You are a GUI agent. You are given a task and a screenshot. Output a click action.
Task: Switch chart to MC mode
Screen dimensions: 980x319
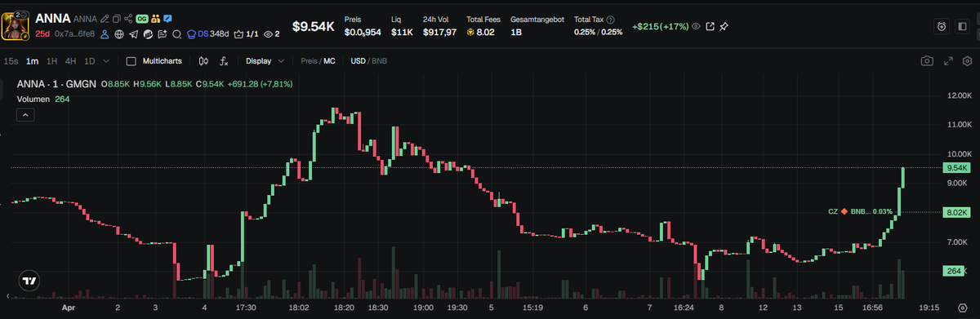coord(329,61)
